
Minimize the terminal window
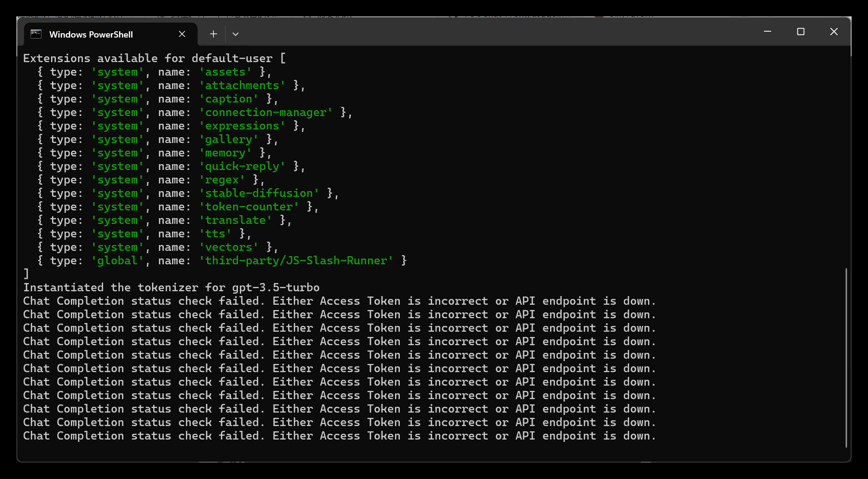tap(767, 32)
